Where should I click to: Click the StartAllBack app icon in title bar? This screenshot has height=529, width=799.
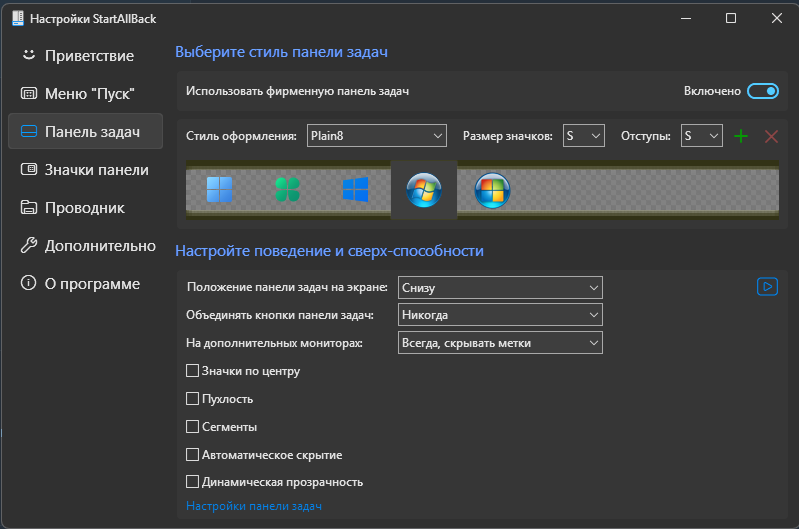[18, 18]
